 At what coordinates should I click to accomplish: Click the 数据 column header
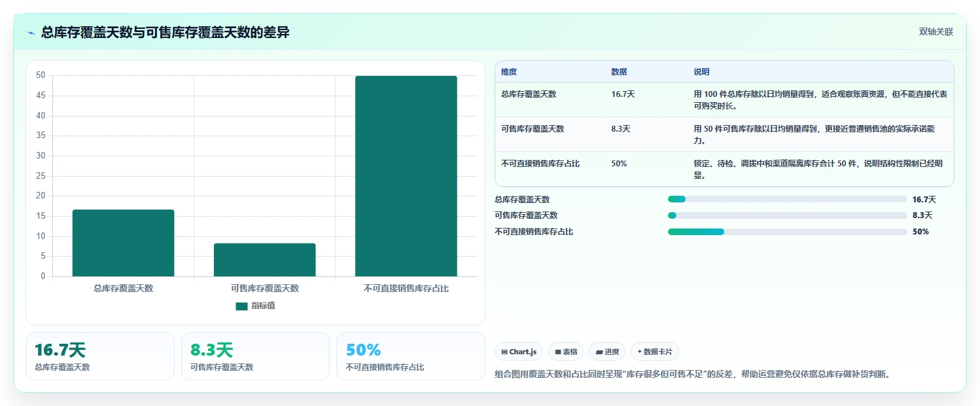[619, 72]
